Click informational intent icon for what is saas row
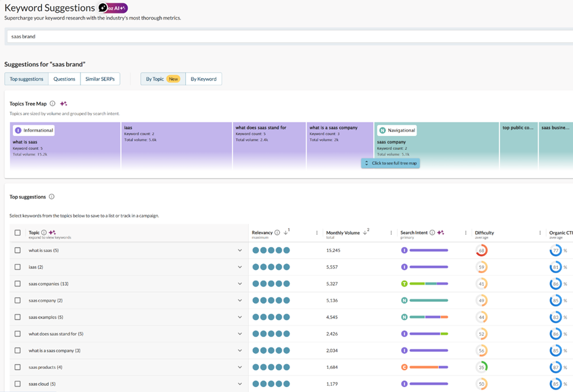573x392 pixels. pyautogui.click(x=404, y=250)
